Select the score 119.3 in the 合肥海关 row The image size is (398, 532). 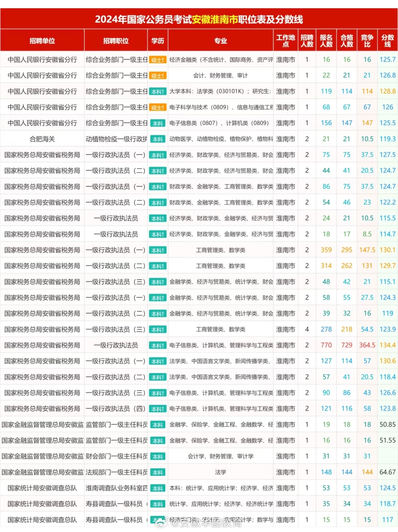[x=388, y=139]
